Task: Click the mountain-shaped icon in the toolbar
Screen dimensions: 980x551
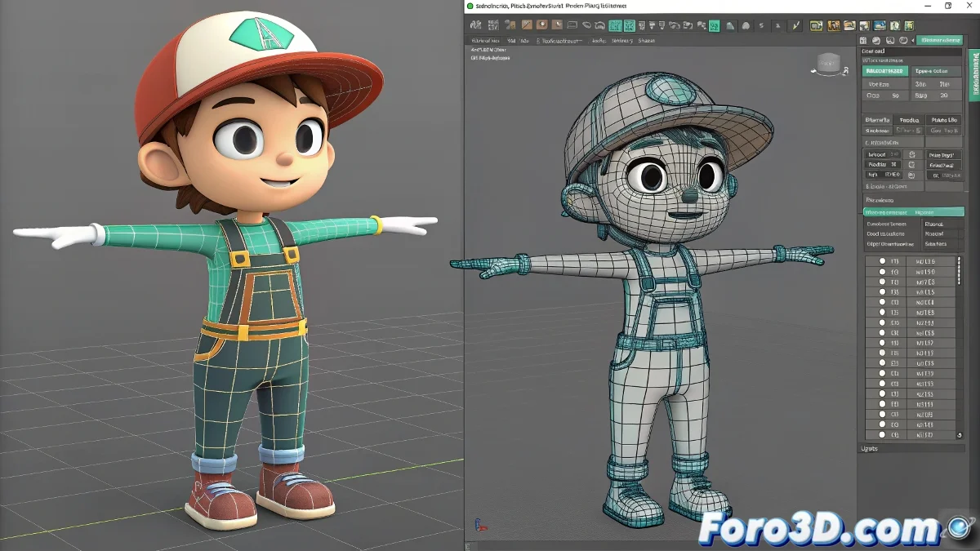Action: click(x=731, y=25)
